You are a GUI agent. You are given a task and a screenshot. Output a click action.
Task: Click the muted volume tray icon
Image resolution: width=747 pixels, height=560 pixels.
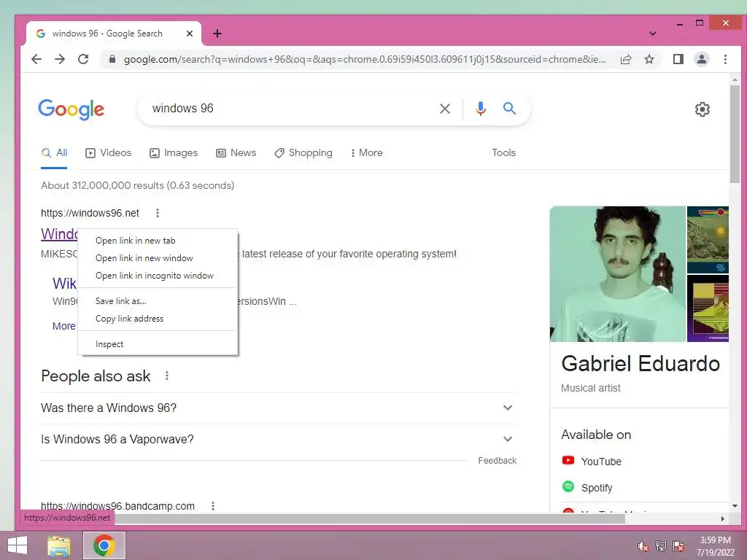tap(643, 546)
